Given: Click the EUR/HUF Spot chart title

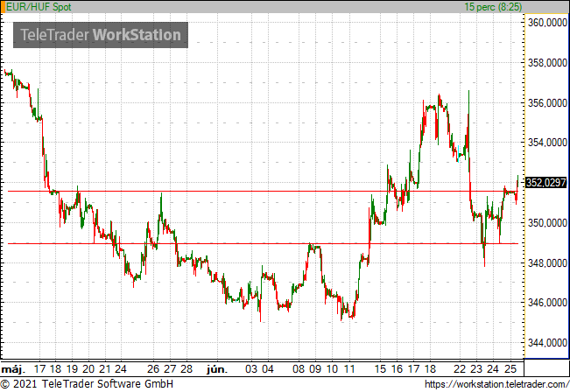Looking at the screenshot, I should (39, 7).
